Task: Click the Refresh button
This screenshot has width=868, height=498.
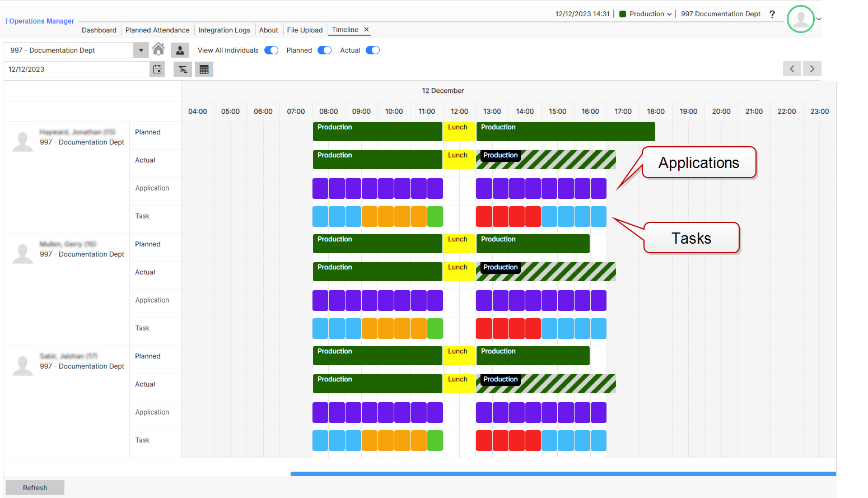Action: click(35, 488)
